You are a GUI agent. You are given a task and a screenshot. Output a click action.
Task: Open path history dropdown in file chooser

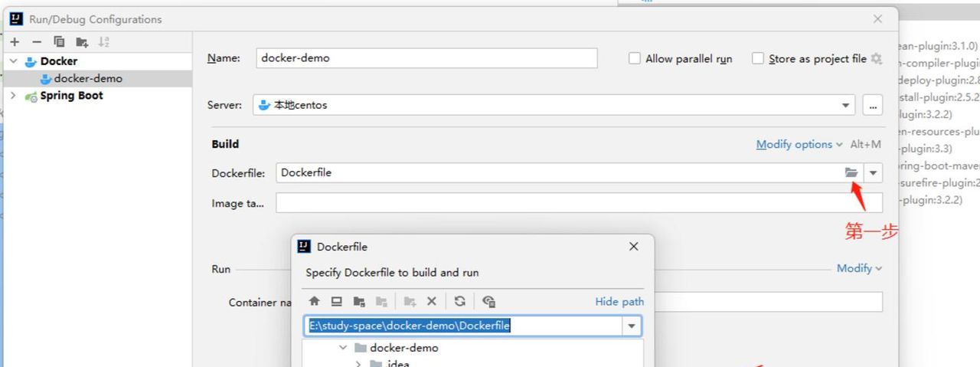point(632,326)
